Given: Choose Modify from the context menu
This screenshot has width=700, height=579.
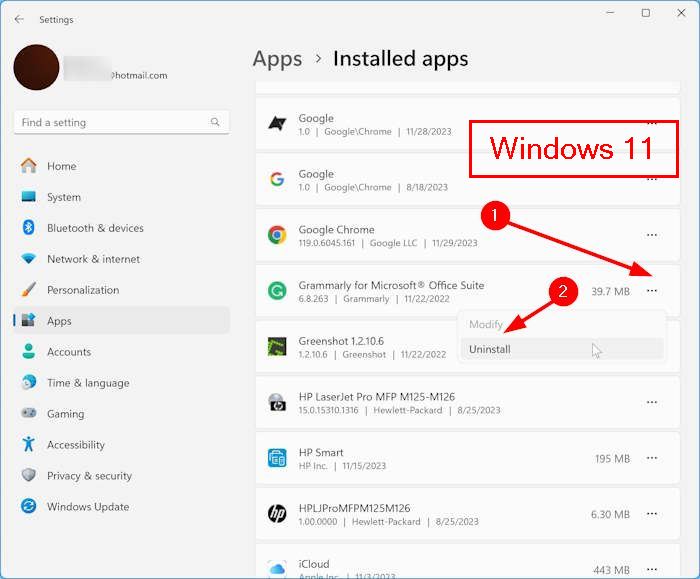Looking at the screenshot, I should pyautogui.click(x=562, y=324).
